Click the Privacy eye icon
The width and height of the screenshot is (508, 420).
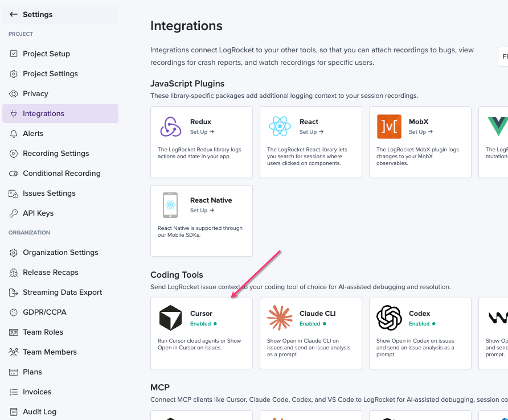(x=14, y=94)
